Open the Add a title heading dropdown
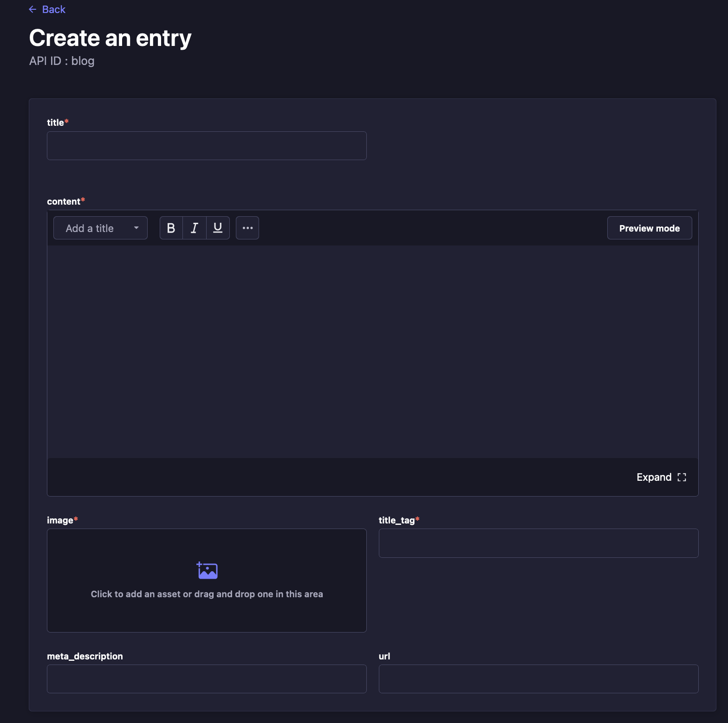Screen dimensions: 728x723 100,228
